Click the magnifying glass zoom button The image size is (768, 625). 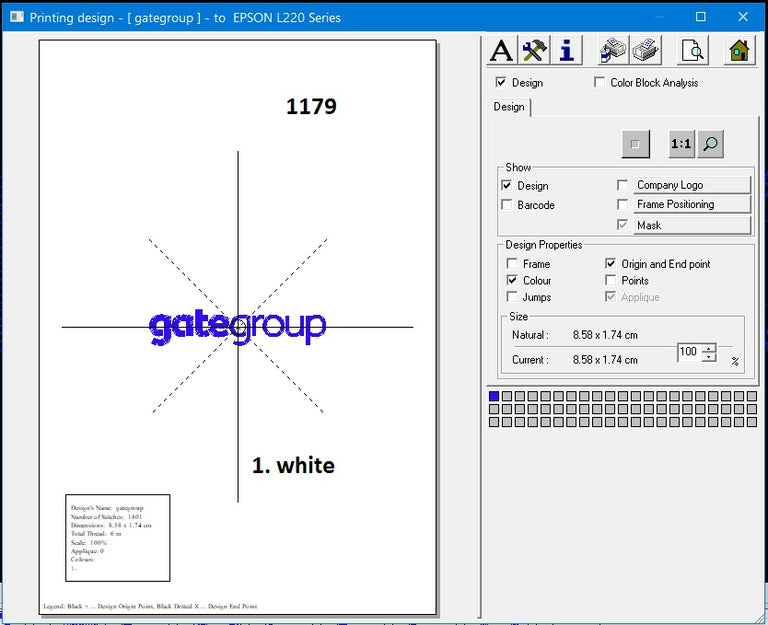710,144
